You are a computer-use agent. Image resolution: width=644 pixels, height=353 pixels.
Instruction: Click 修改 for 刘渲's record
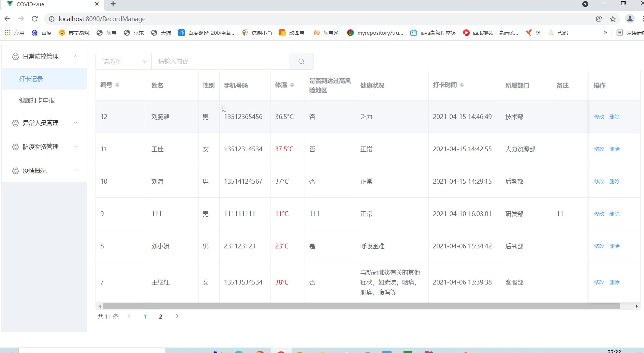[x=599, y=181]
